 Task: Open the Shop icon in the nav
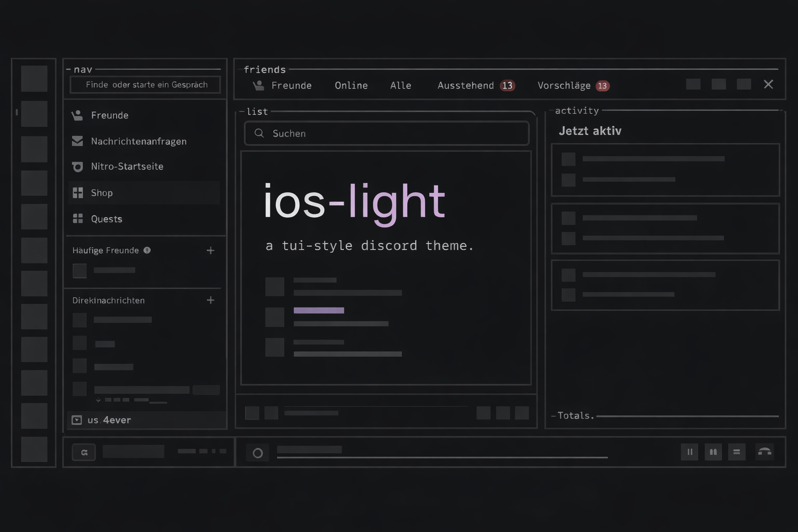78,193
